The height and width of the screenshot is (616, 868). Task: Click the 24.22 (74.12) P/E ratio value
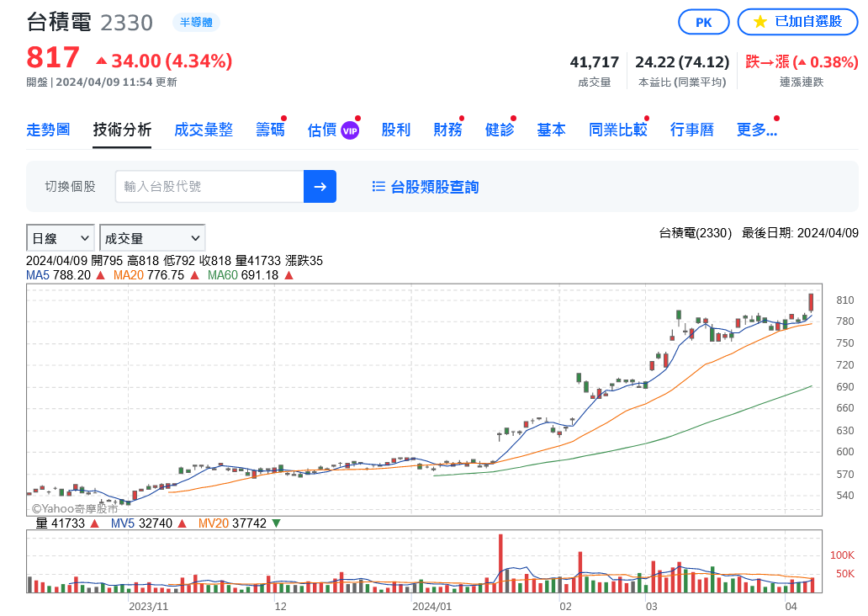tap(682, 62)
